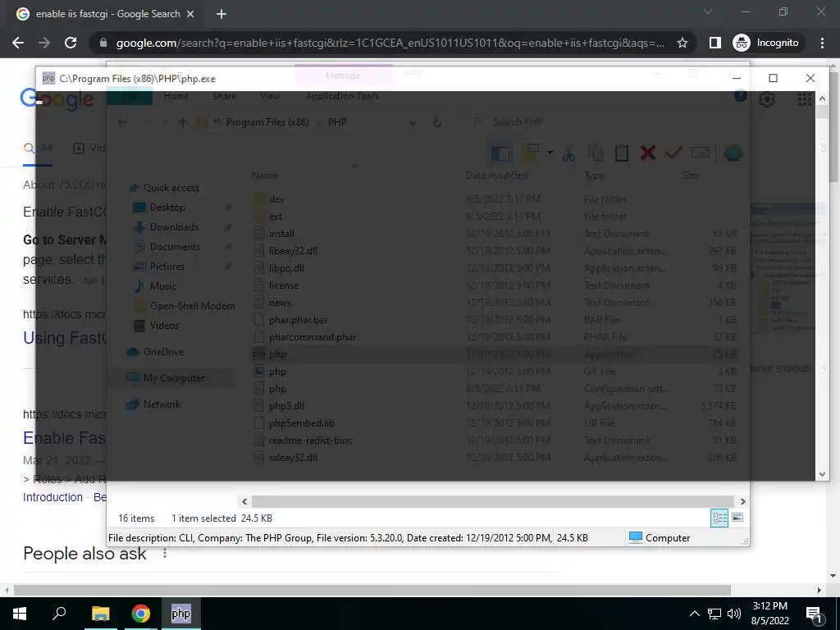The width and height of the screenshot is (840, 630).
Task: Click the php console taskbar button
Action: tap(181, 614)
